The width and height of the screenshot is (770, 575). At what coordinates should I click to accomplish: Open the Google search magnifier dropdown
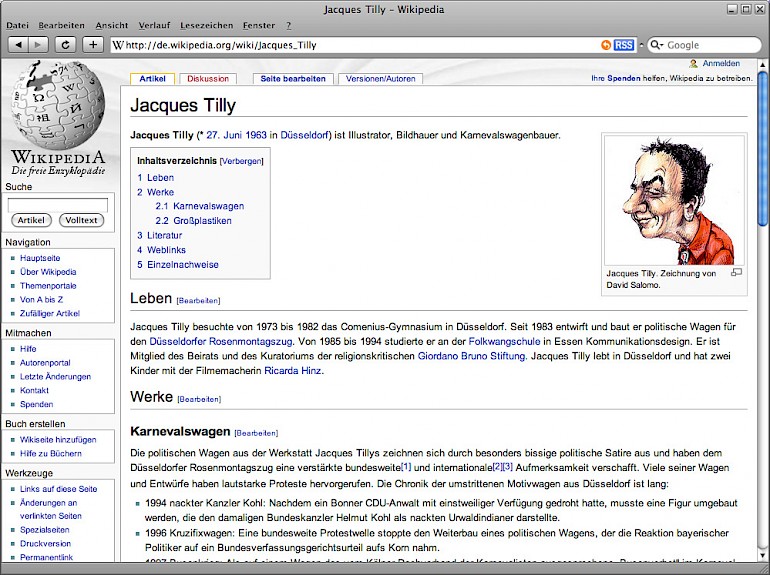[x=657, y=45]
